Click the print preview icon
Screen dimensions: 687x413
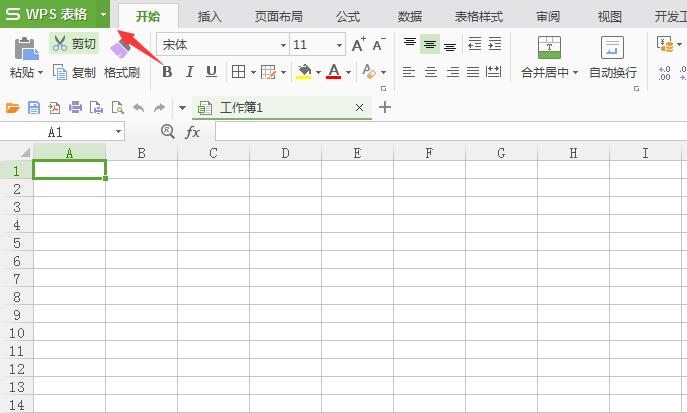point(117,107)
